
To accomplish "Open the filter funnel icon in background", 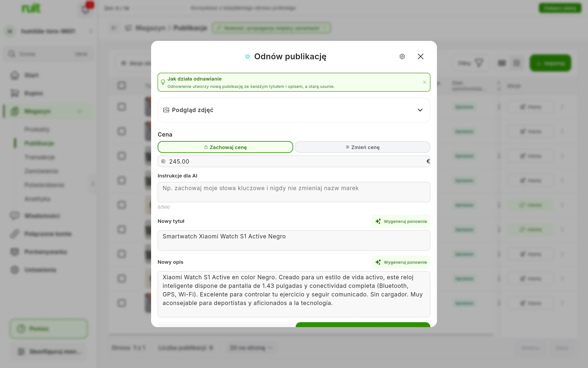I will coord(479,63).
